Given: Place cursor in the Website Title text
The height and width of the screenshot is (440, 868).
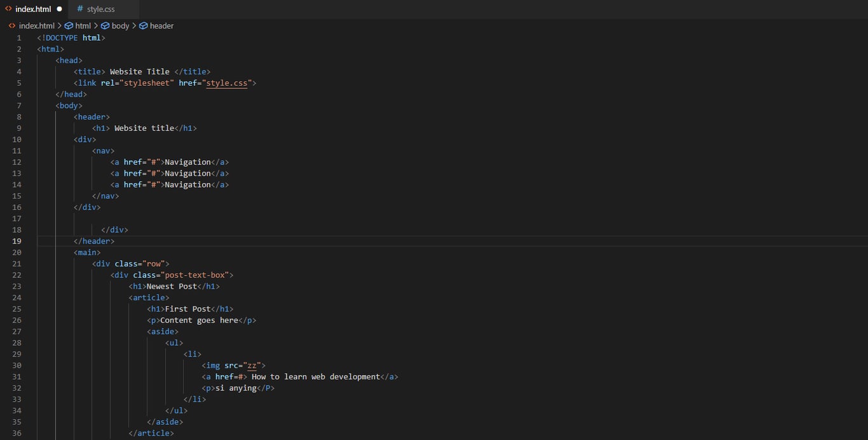Looking at the screenshot, I should pos(141,71).
